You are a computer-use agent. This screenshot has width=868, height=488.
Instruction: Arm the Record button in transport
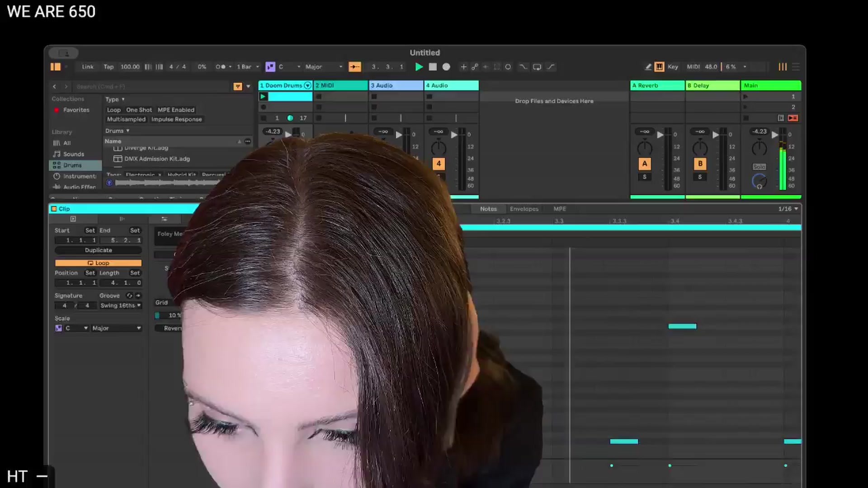[446, 67]
